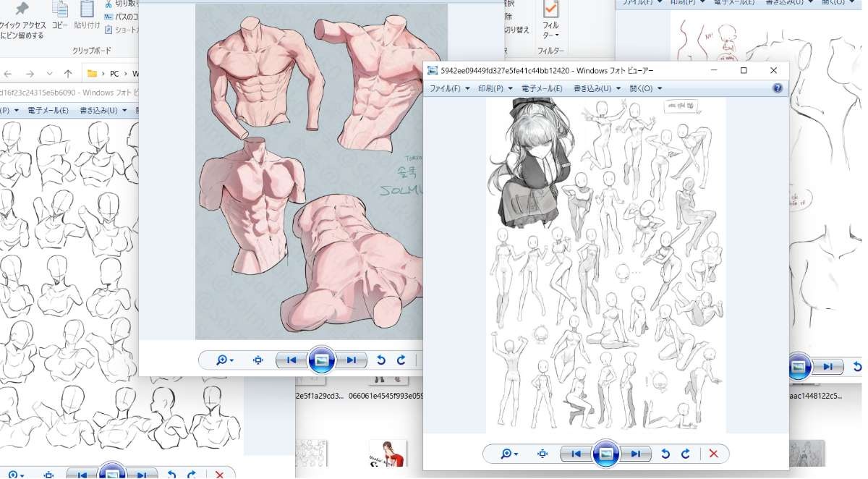
Task: Open zoom control in the 5942ee photo viewer
Action: coord(509,454)
